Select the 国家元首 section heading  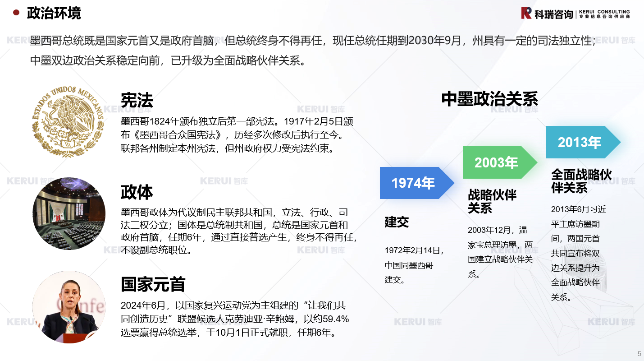(153, 284)
